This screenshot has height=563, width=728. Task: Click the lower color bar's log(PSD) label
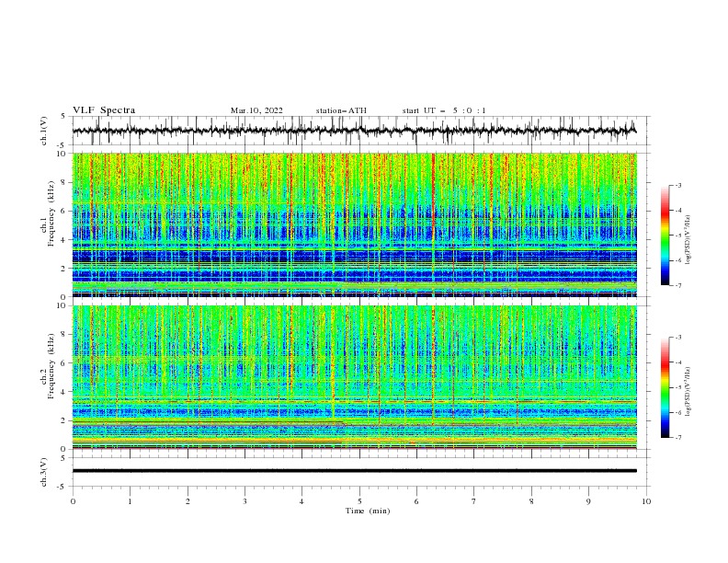[688, 392]
